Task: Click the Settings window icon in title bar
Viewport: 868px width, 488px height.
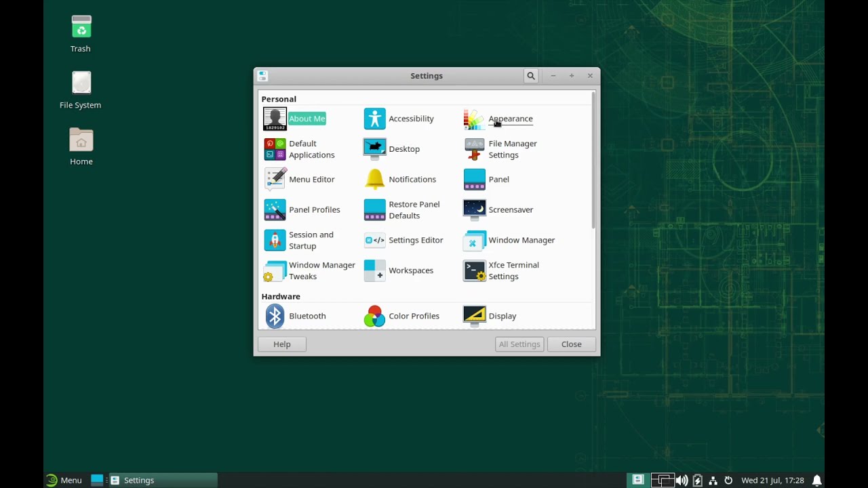Action: 262,76
